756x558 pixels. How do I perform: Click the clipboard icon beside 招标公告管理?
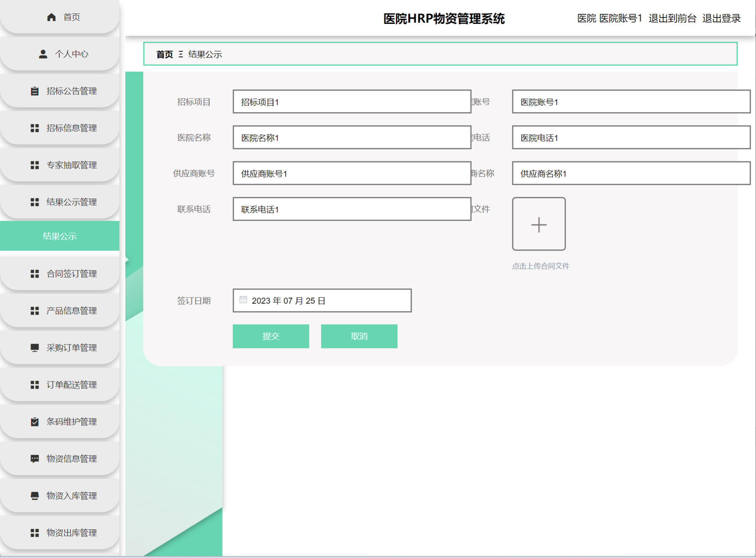35,91
